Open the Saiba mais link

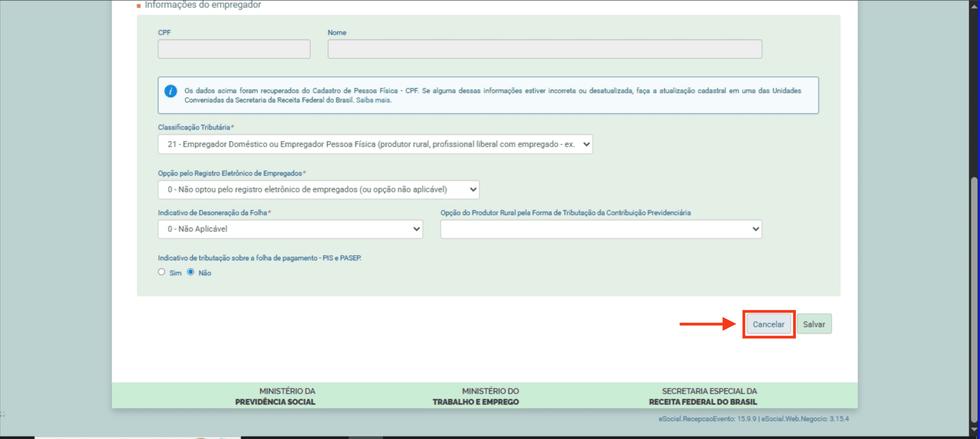373,100
